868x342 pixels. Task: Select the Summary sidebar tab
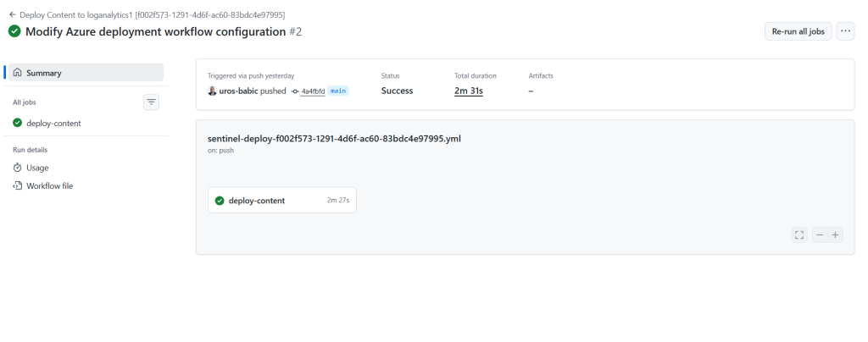[85, 73]
